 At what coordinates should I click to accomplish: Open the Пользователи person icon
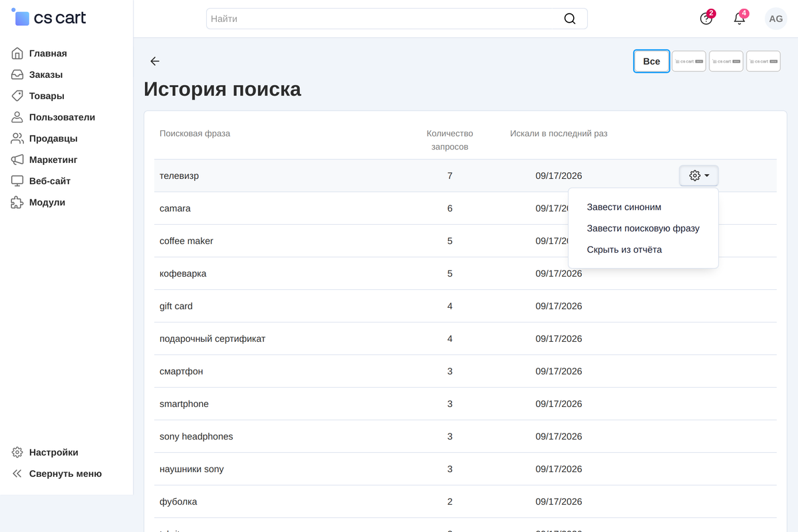(17, 117)
